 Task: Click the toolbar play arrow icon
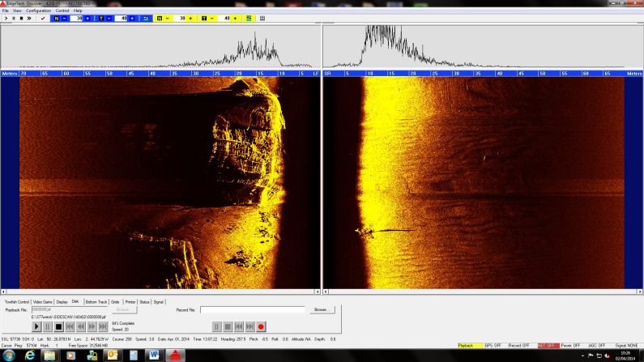(x=6, y=19)
